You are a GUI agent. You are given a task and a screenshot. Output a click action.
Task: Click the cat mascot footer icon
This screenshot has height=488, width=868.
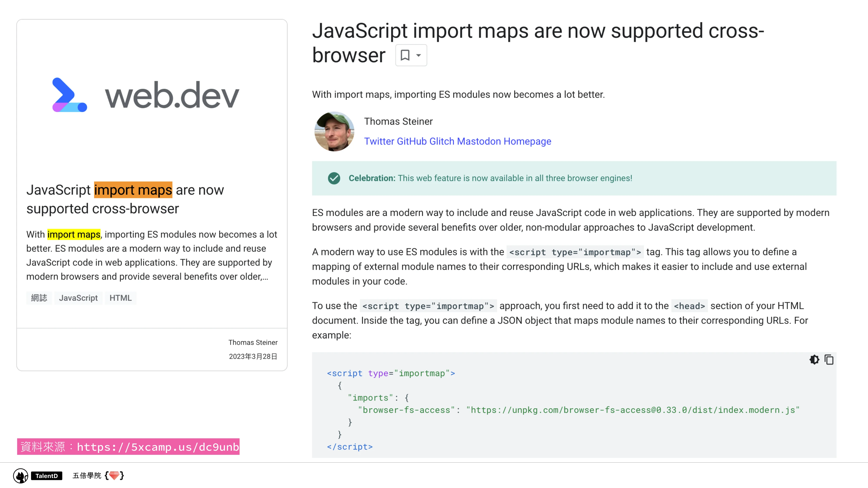pyautogui.click(x=21, y=476)
